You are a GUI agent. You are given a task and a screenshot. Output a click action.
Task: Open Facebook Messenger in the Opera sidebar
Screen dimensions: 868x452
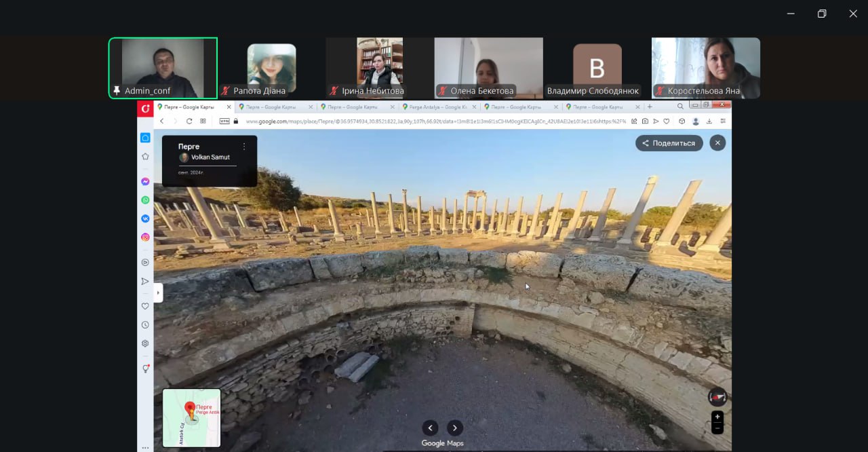click(145, 182)
